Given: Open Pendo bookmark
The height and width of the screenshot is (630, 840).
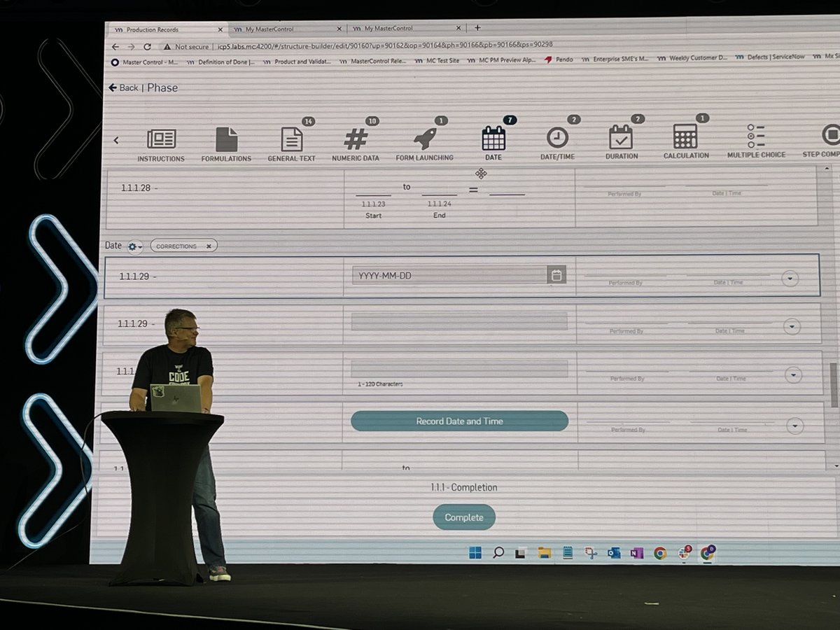Looking at the screenshot, I should 559,59.
